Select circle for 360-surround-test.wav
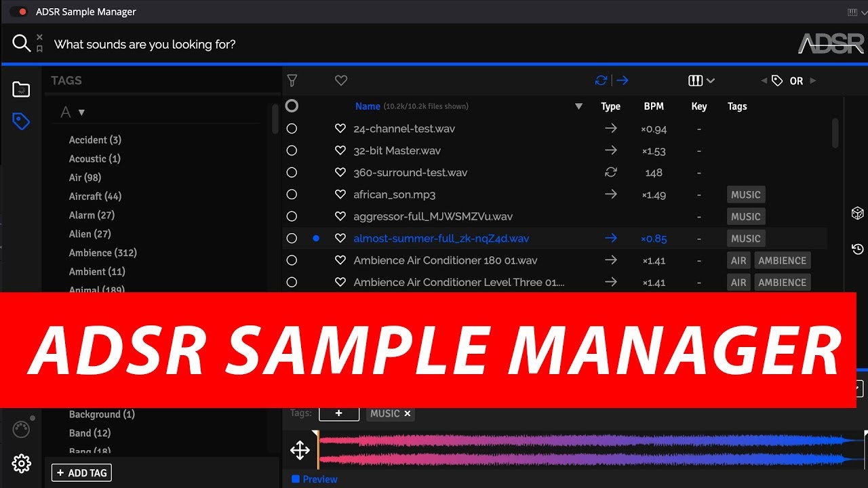This screenshot has width=868, height=488. [292, 173]
